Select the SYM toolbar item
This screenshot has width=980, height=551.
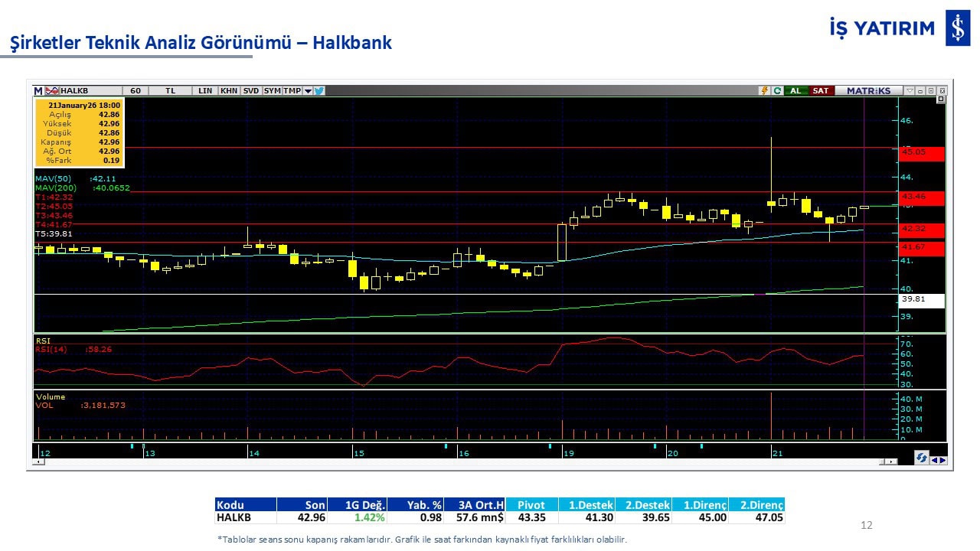272,90
